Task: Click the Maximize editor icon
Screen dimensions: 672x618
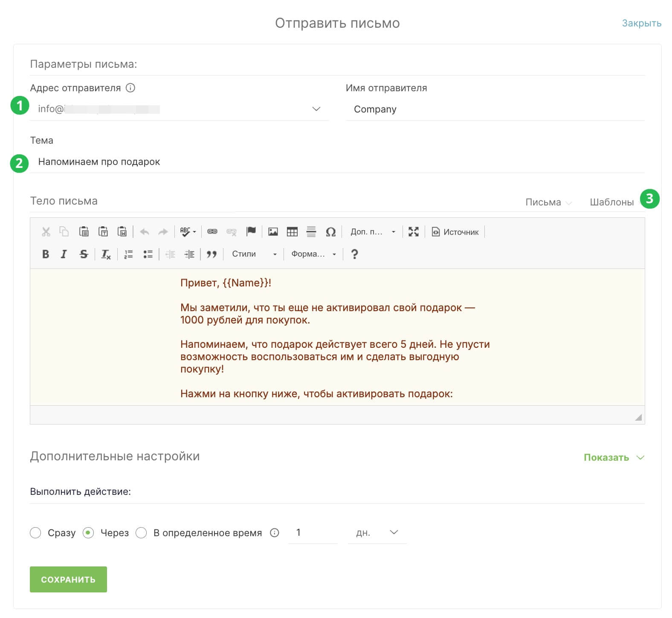Action: tap(414, 232)
